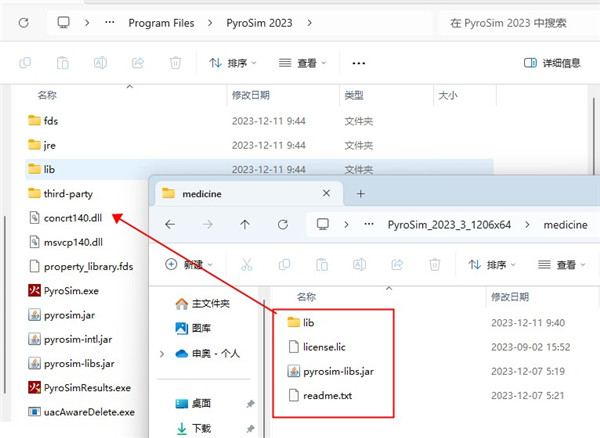This screenshot has height=438, width=600.
Task: Select uacAwareDelete.exe file
Action: (x=82, y=412)
